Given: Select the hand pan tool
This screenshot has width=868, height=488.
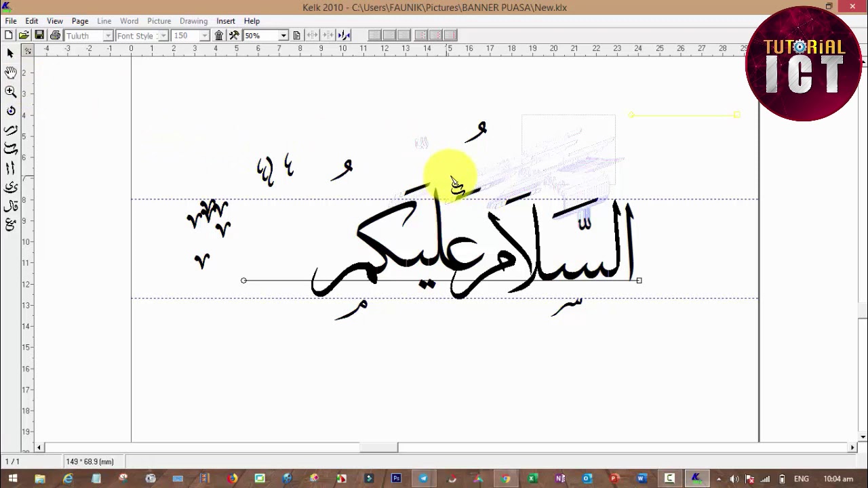Looking at the screenshot, I should coord(10,73).
